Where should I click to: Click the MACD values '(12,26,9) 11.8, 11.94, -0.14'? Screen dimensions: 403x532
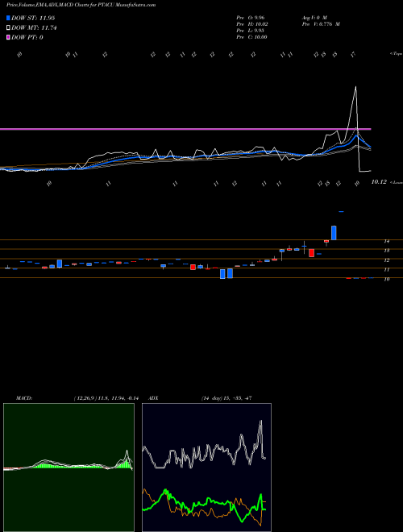click(106, 398)
